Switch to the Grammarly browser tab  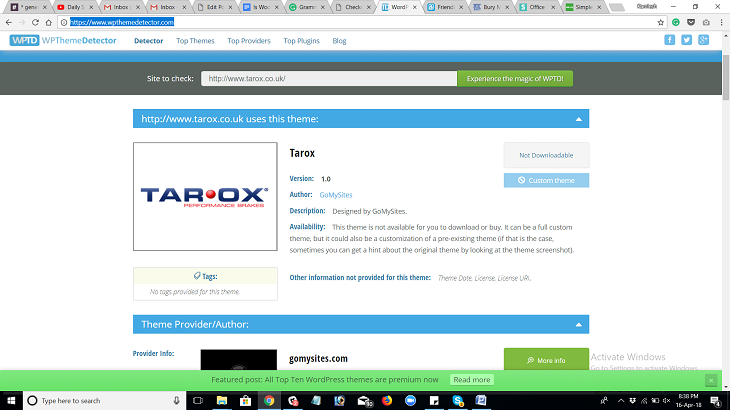point(305,6)
